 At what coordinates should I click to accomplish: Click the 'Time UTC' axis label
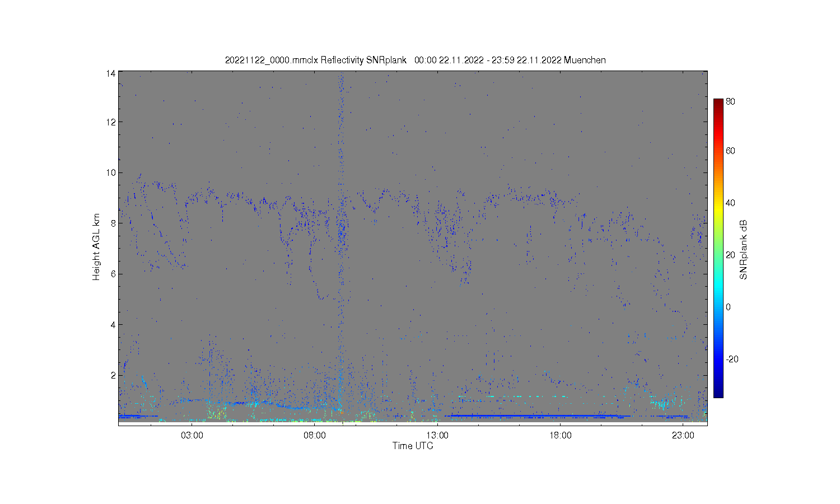(x=413, y=446)
